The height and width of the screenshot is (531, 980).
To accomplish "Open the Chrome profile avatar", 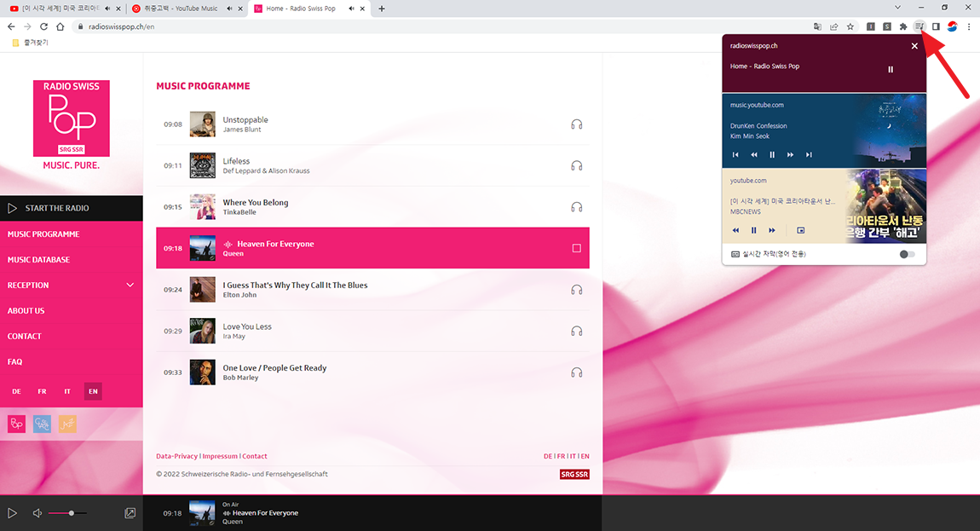I will coord(952,26).
